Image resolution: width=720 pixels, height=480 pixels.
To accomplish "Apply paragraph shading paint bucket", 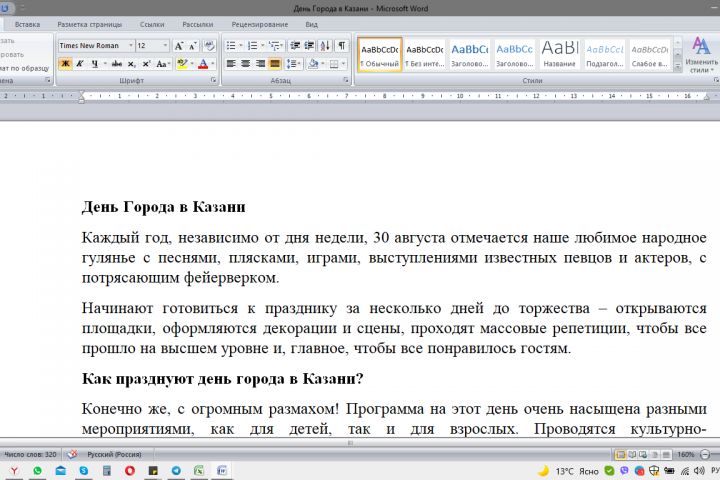I will click(x=313, y=64).
